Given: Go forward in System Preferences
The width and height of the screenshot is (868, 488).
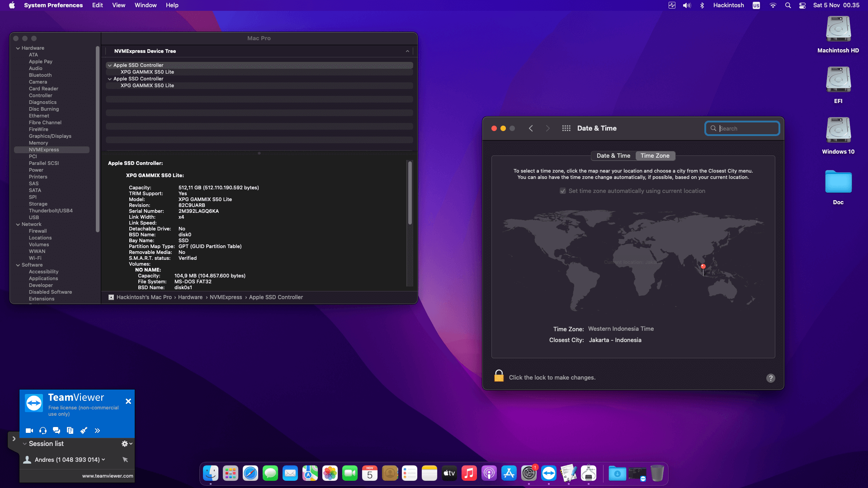Looking at the screenshot, I should [548, 128].
